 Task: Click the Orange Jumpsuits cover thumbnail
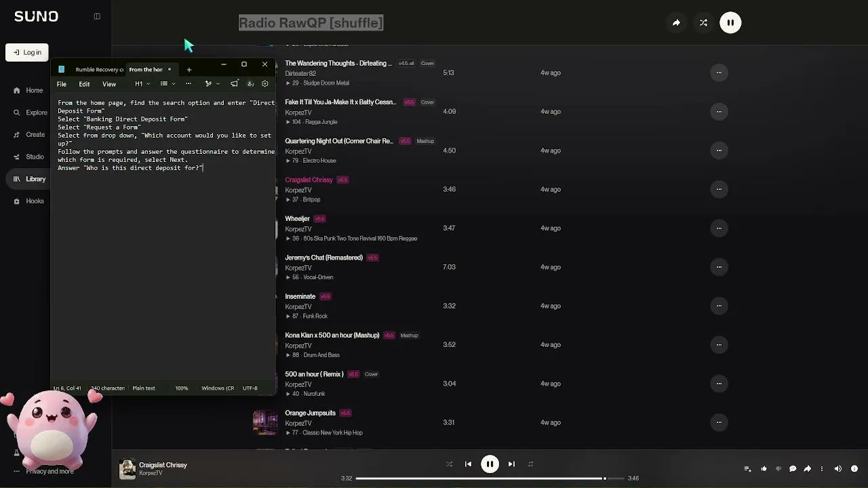click(265, 422)
